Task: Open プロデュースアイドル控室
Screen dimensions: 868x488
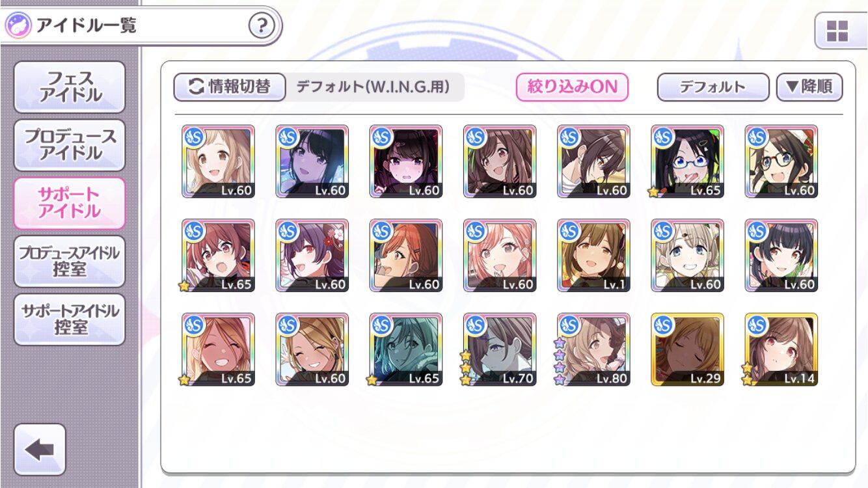Action: tap(70, 262)
